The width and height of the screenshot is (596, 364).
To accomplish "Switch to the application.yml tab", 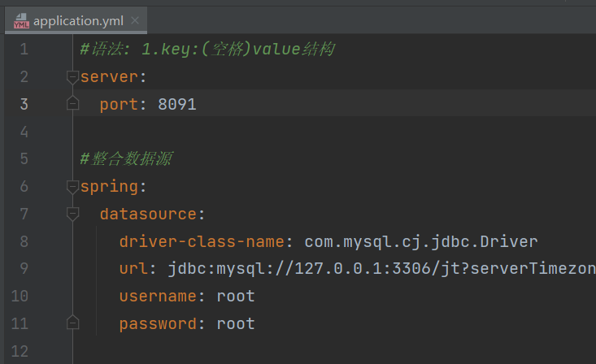I will [x=76, y=20].
